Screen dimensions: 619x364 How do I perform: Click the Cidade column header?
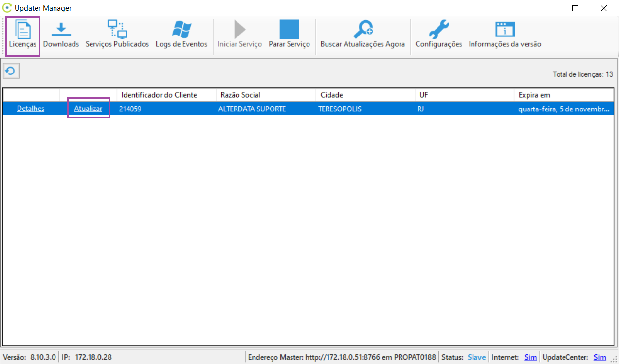click(x=332, y=95)
